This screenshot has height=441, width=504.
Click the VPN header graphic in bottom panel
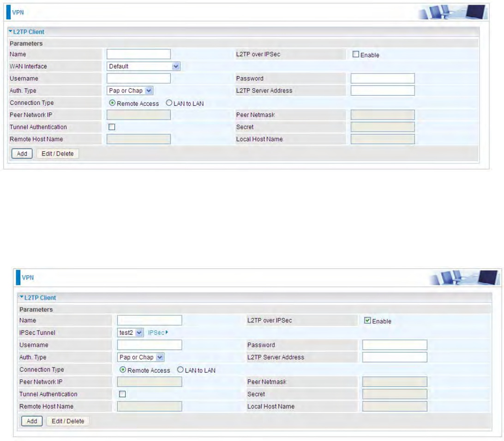coord(464,278)
